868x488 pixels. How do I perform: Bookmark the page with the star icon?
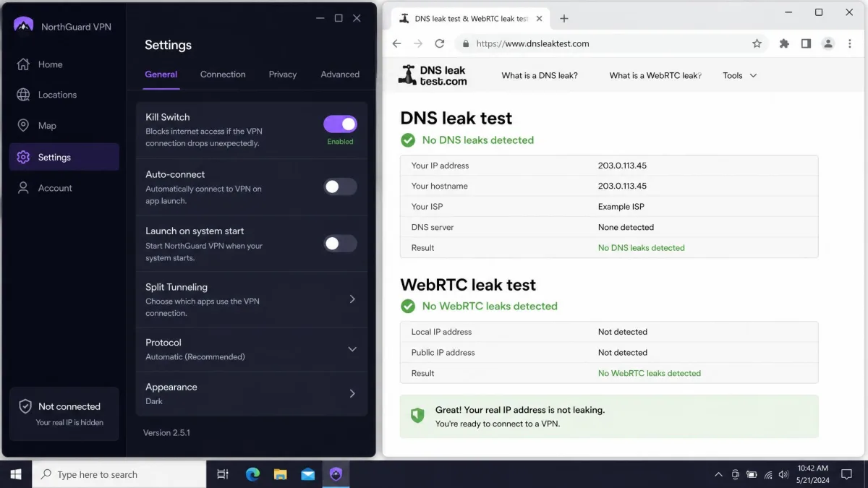click(x=757, y=43)
